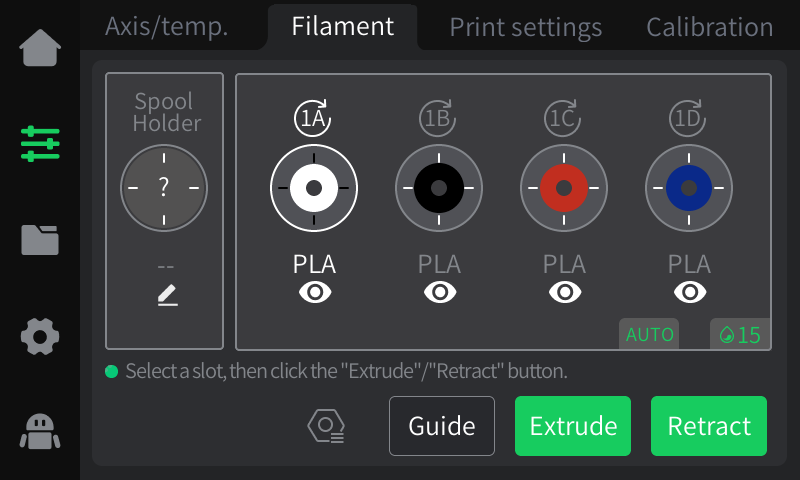This screenshot has width=800, height=480.
Task: Open the settings gear in sidebar
Action: 40,336
